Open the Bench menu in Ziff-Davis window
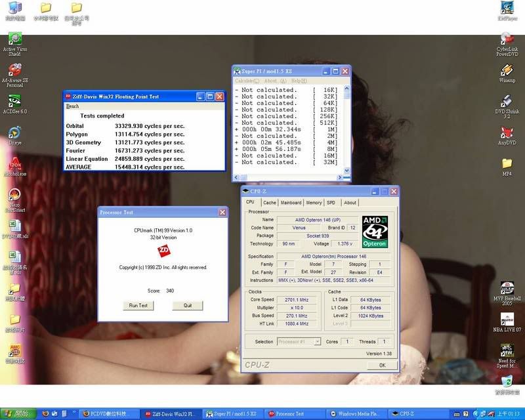 [72, 106]
